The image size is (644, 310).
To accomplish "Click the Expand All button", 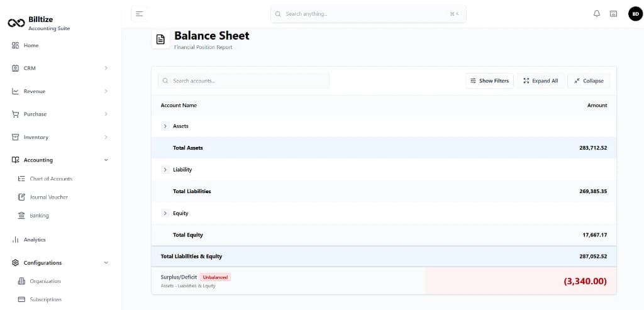I will [x=540, y=81].
